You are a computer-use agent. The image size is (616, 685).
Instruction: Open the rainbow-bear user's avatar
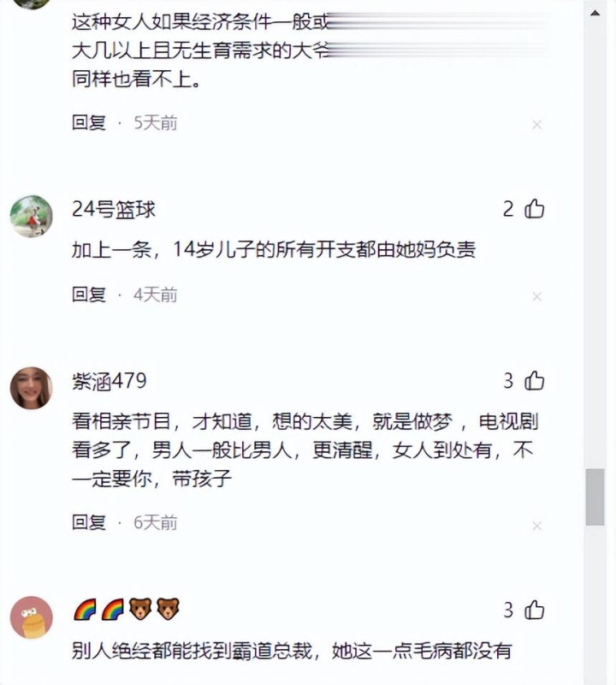point(32,617)
